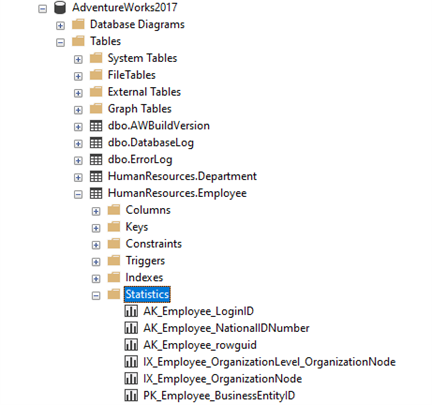Screen dimensions: 432x405
Task: Click the dbo.ErrorLog table icon
Action: (x=96, y=160)
